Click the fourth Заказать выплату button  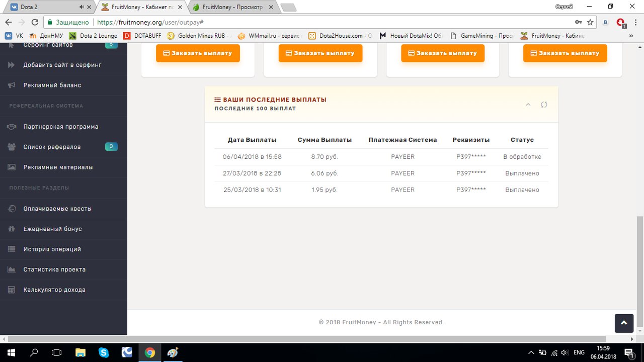point(565,53)
